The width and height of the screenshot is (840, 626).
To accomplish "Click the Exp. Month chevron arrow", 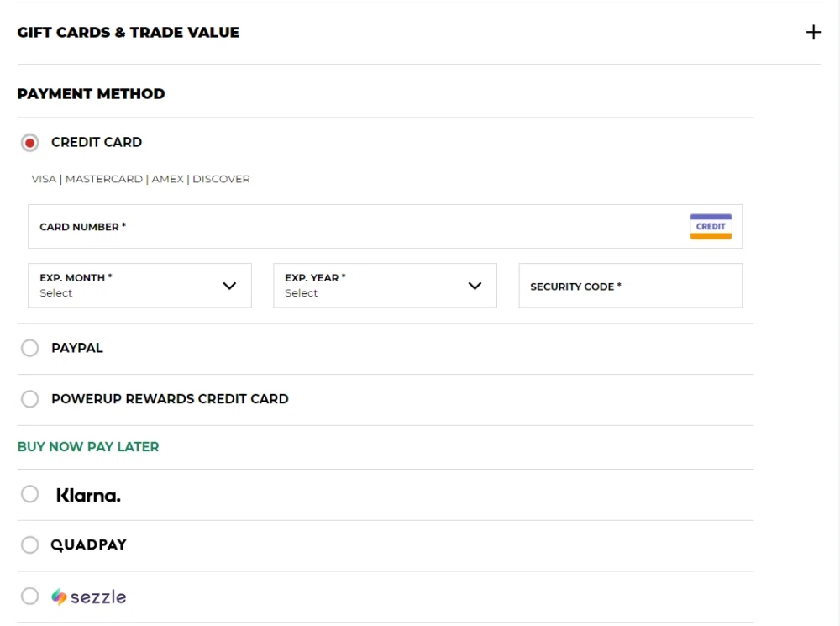I will click(229, 286).
